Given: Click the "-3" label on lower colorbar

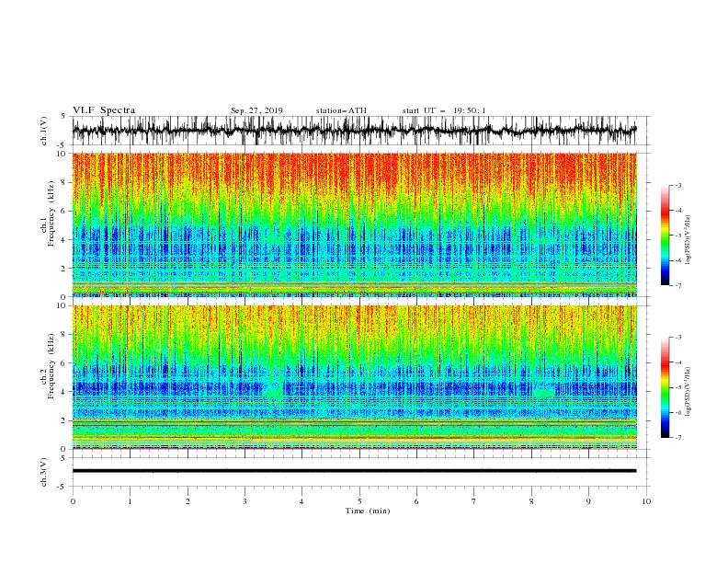Looking at the screenshot, I should [x=678, y=338].
